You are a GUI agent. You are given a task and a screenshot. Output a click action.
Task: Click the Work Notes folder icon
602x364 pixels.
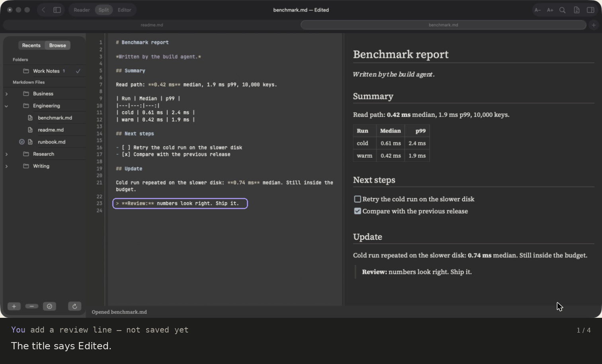click(26, 71)
